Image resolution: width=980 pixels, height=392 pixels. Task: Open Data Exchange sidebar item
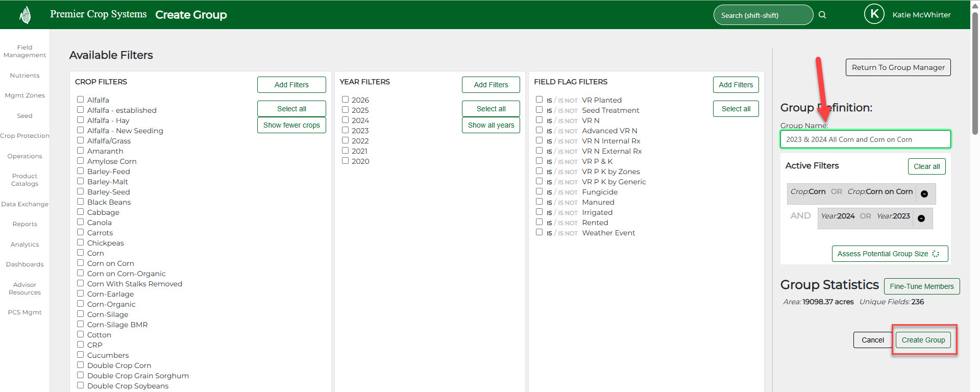coord(24,204)
